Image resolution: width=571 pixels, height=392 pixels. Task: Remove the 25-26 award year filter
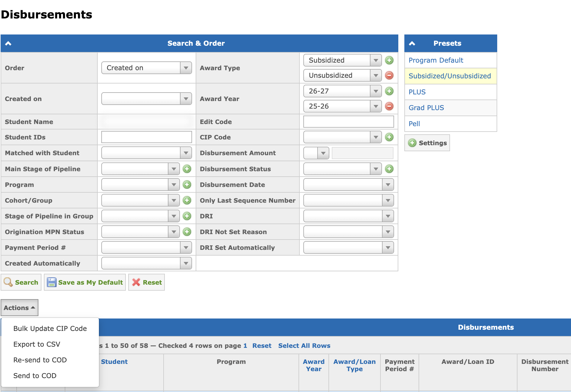389,106
